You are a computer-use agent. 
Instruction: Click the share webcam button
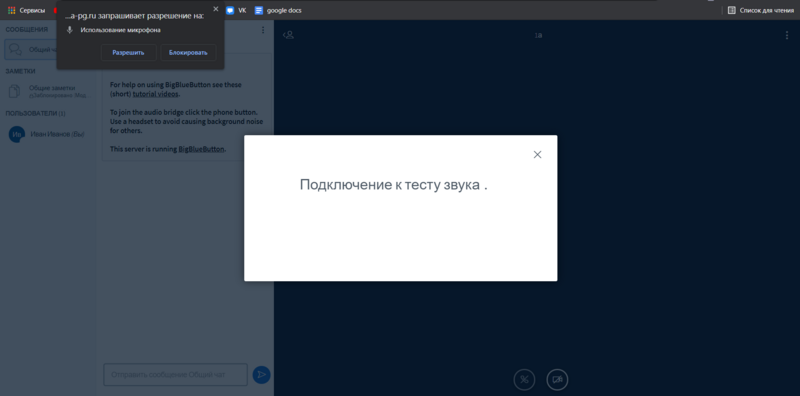click(557, 379)
